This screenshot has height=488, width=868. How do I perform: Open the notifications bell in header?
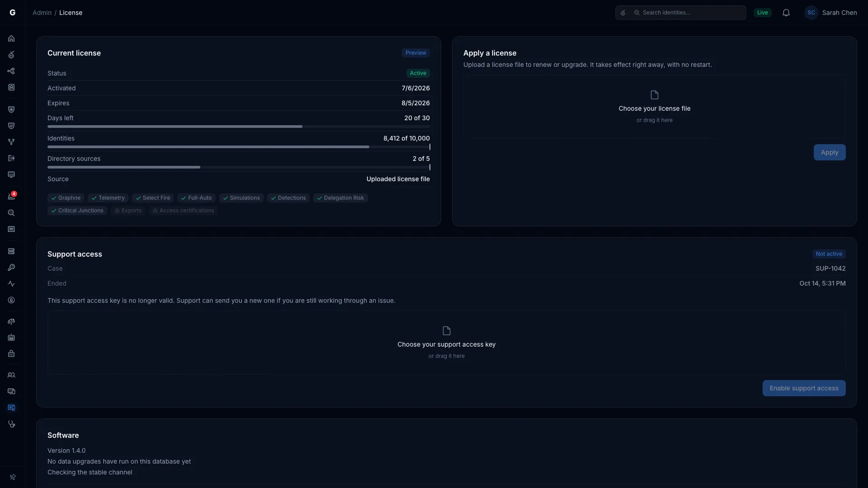pyautogui.click(x=786, y=13)
